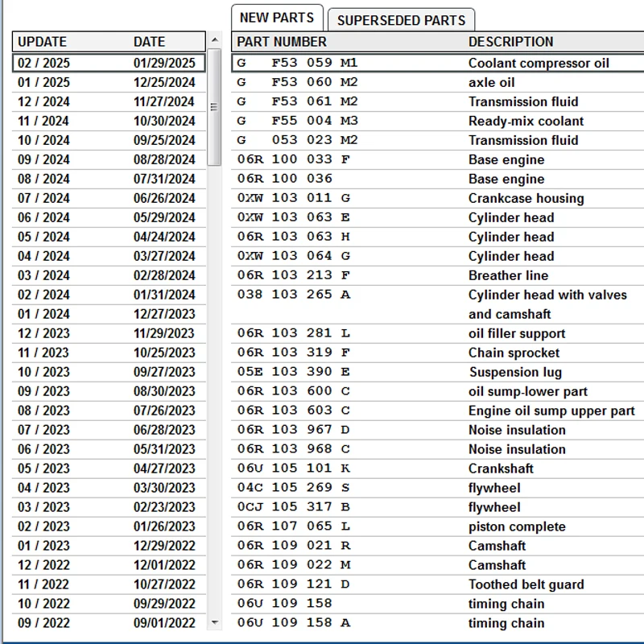Select update 11 / 2024 row
644x644 pixels.
point(109,121)
